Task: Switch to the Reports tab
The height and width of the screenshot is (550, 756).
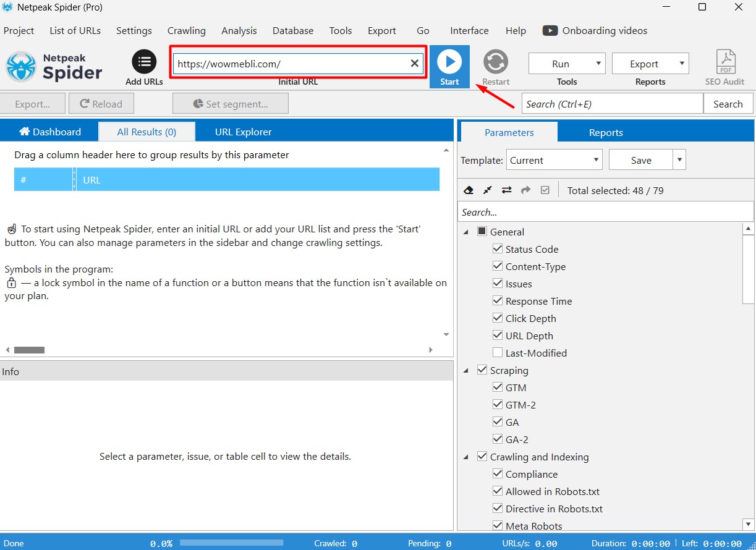Action: click(606, 132)
